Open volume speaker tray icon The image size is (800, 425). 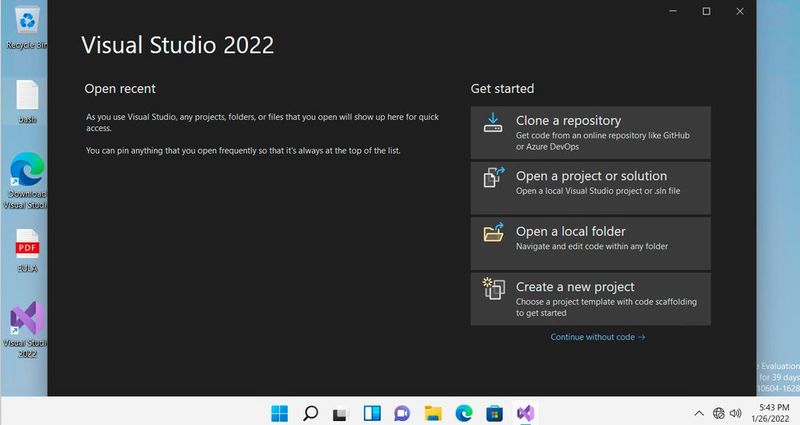[x=735, y=413]
